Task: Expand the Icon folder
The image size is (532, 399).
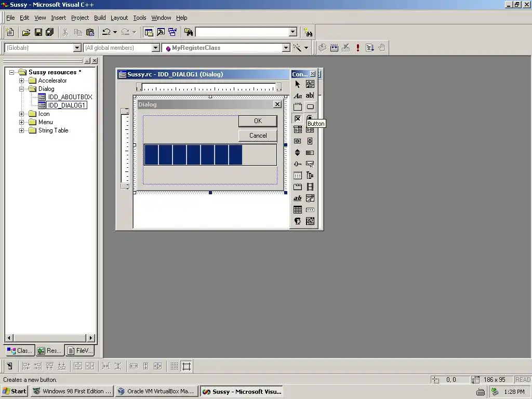Action: click(22, 114)
